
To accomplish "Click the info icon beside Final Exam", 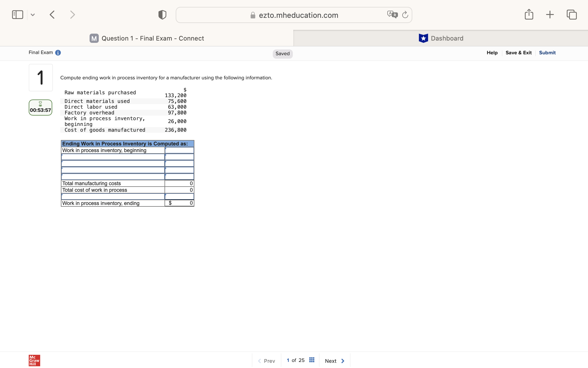I will 58,52.
